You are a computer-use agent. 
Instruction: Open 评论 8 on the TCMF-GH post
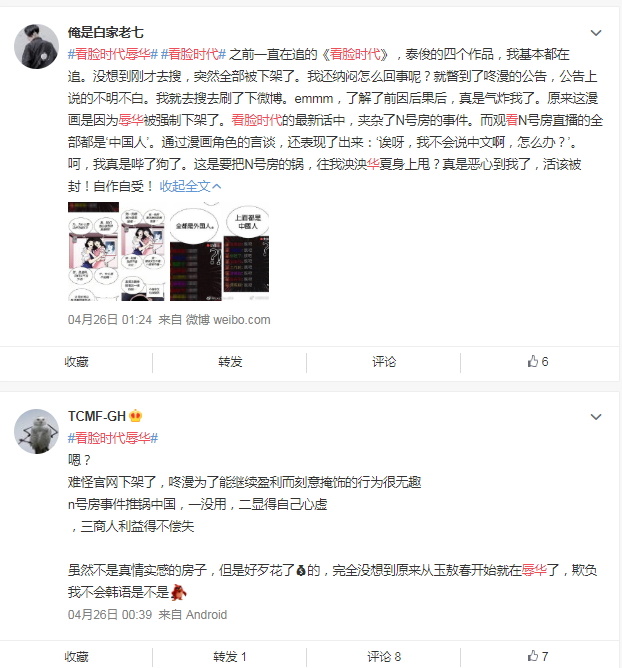(x=384, y=656)
